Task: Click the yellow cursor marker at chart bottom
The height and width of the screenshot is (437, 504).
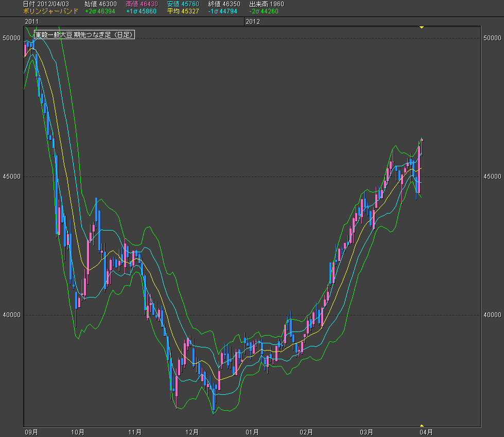Action: [x=422, y=425]
